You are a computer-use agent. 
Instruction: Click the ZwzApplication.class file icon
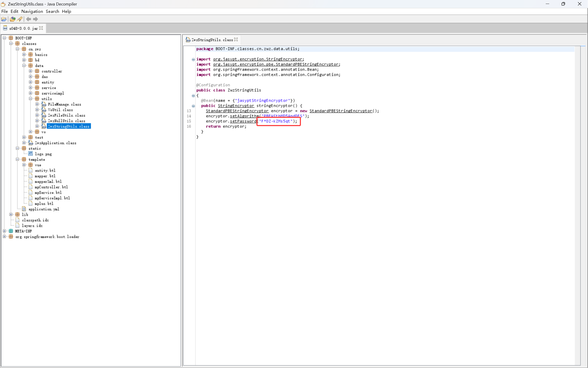point(31,143)
